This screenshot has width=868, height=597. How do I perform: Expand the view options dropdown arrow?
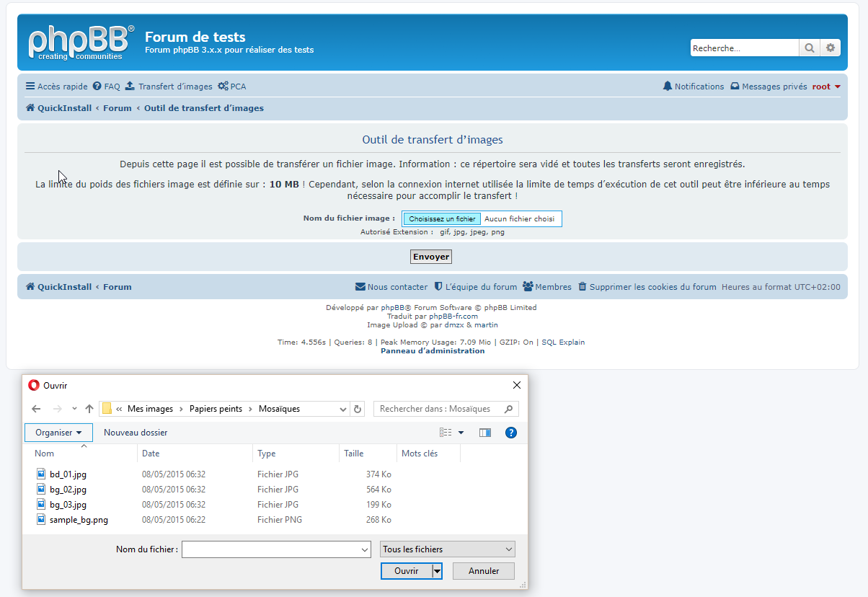pyautogui.click(x=461, y=433)
